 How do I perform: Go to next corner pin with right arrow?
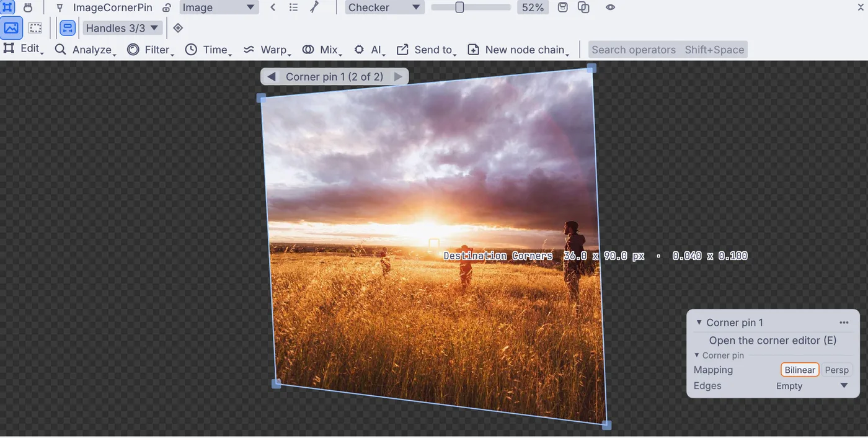398,77
